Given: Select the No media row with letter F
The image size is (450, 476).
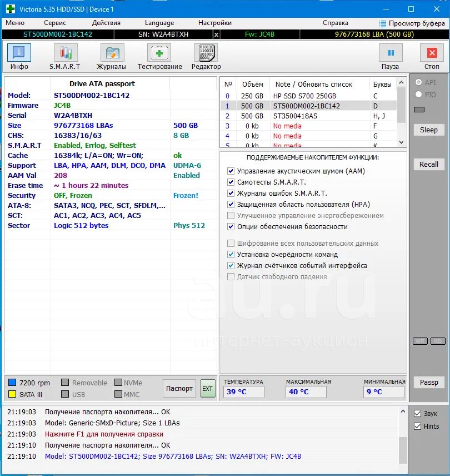Looking at the screenshot, I should point(309,126).
